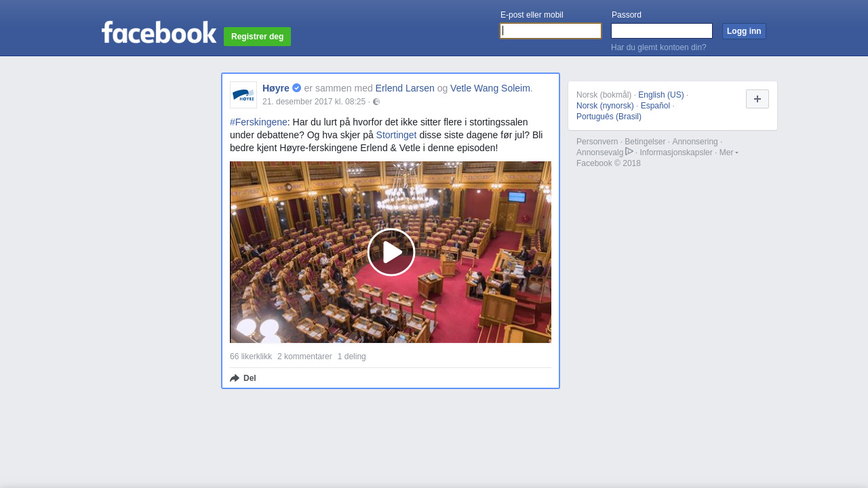Viewport: 868px width, 488px height.
Task: Click the green Registrer deg button
Action: [257, 37]
